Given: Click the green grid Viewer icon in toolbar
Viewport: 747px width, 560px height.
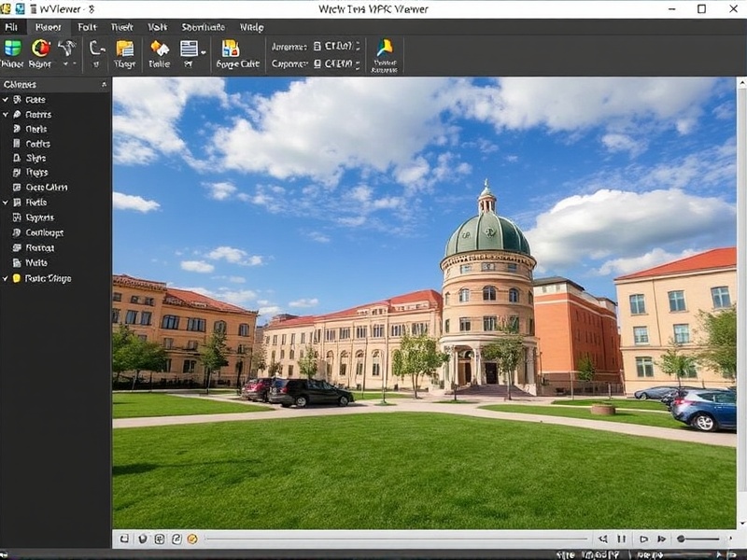Looking at the screenshot, I should 12,49.
